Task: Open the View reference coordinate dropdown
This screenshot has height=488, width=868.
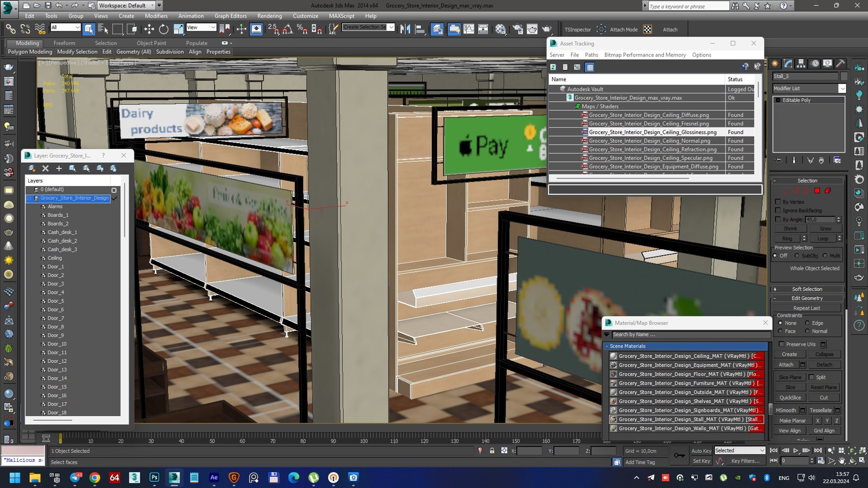Action: (x=201, y=28)
